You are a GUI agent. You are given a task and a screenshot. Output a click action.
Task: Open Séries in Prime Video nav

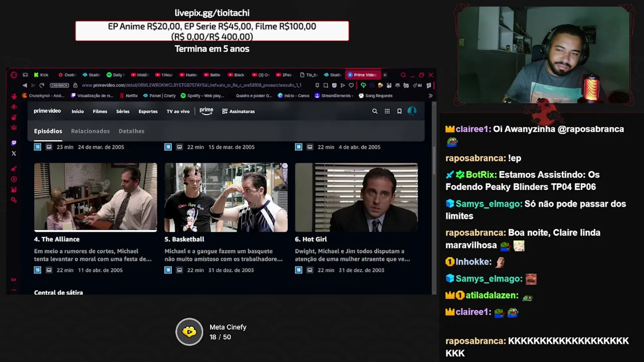click(x=123, y=111)
